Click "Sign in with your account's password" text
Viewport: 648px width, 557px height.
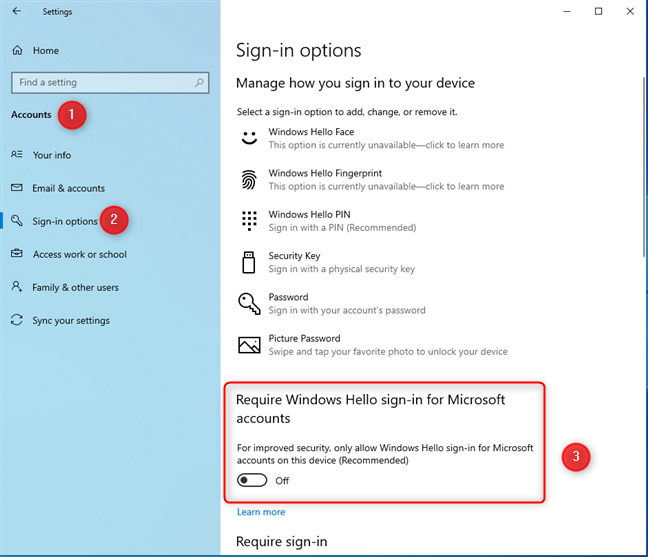pos(347,310)
